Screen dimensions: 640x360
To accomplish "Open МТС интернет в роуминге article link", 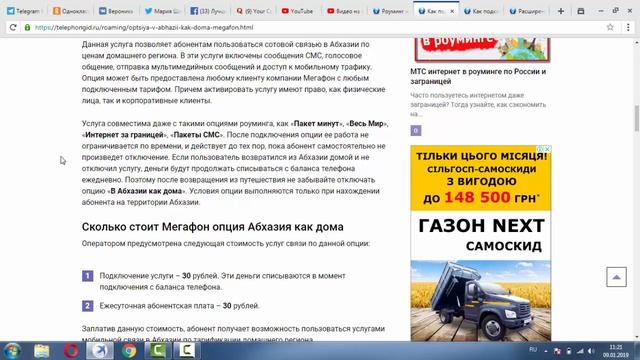I will pos(478,76).
